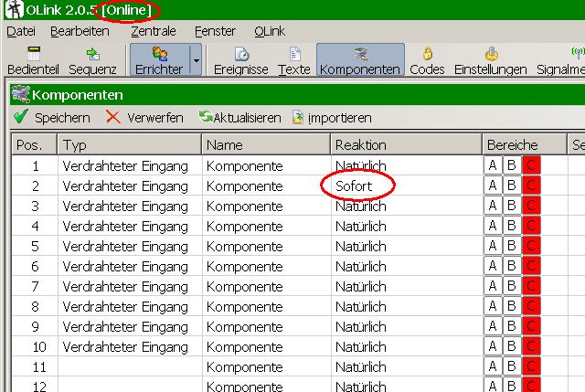
Task: Open Codes with the padlock icon
Action: (x=427, y=60)
